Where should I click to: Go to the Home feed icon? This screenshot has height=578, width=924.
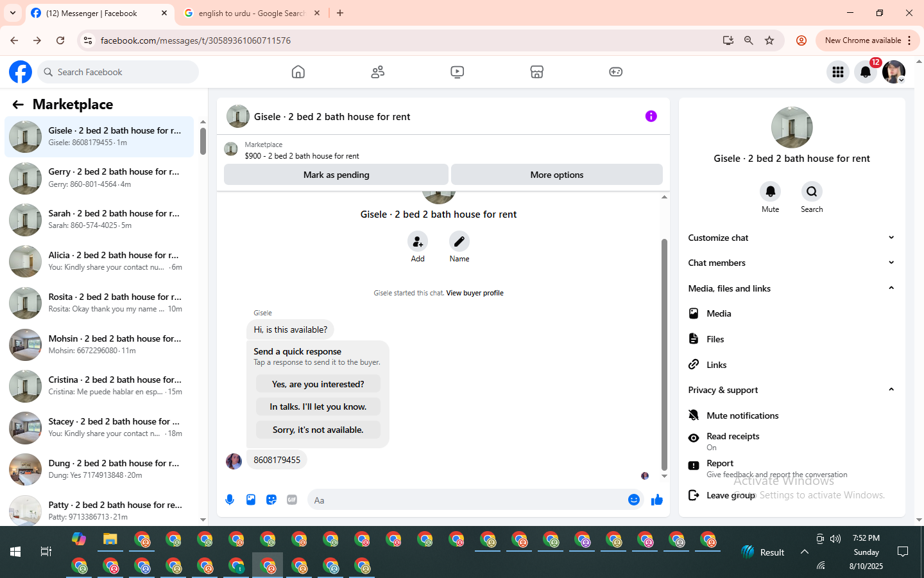coord(298,72)
